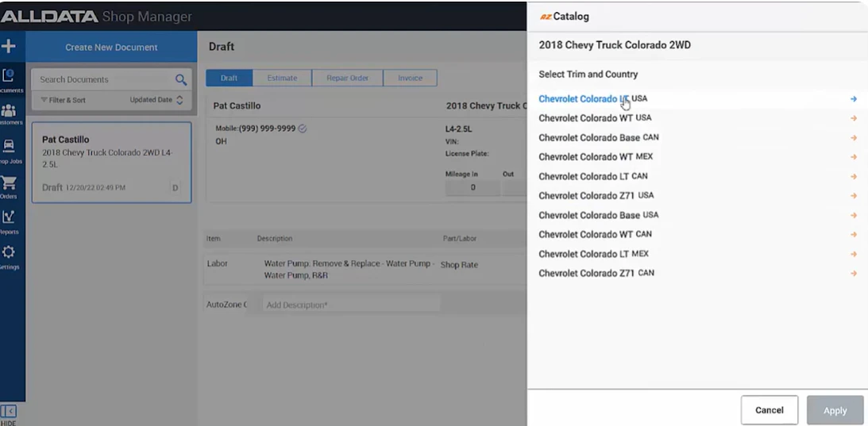Open Orders cart in the left sidebar
The height and width of the screenshot is (426, 868).
pyautogui.click(x=10, y=187)
